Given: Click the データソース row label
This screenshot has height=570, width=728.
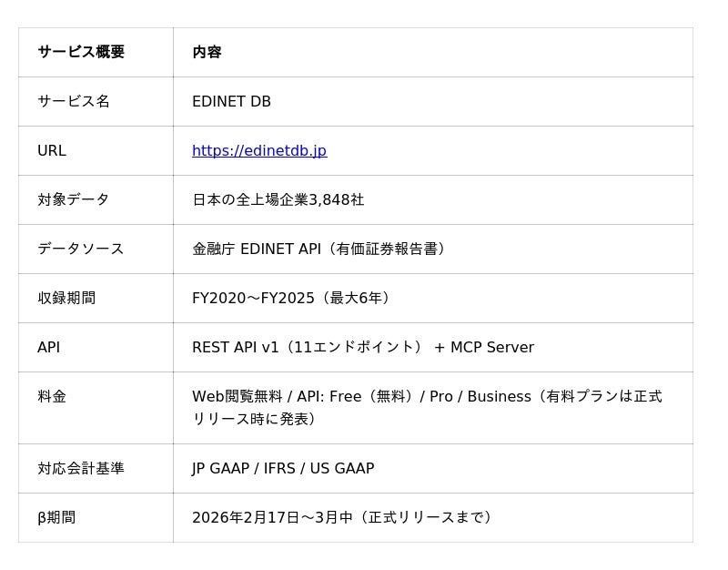Looking at the screenshot, I should tap(81, 249).
